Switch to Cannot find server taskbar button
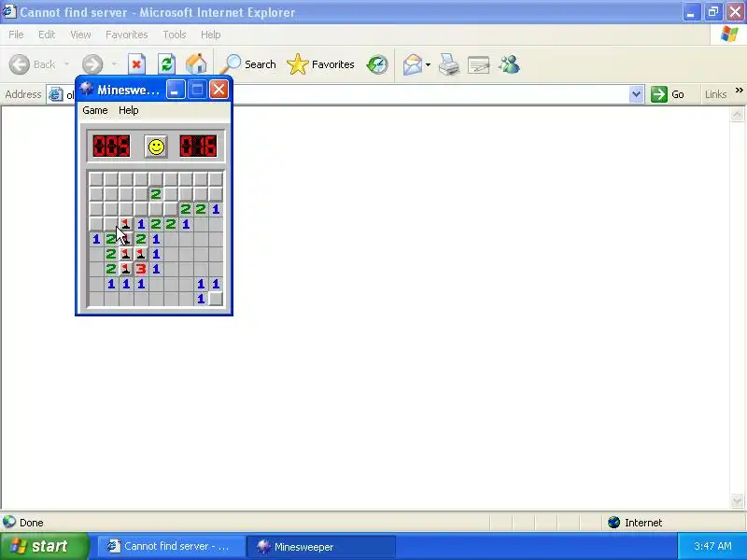 (170, 546)
